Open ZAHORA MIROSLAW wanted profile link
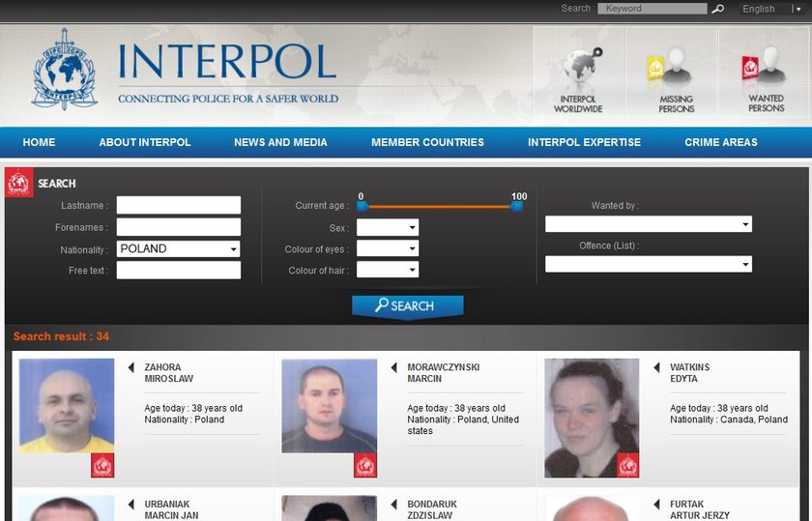The width and height of the screenshot is (812, 521). tap(169, 373)
